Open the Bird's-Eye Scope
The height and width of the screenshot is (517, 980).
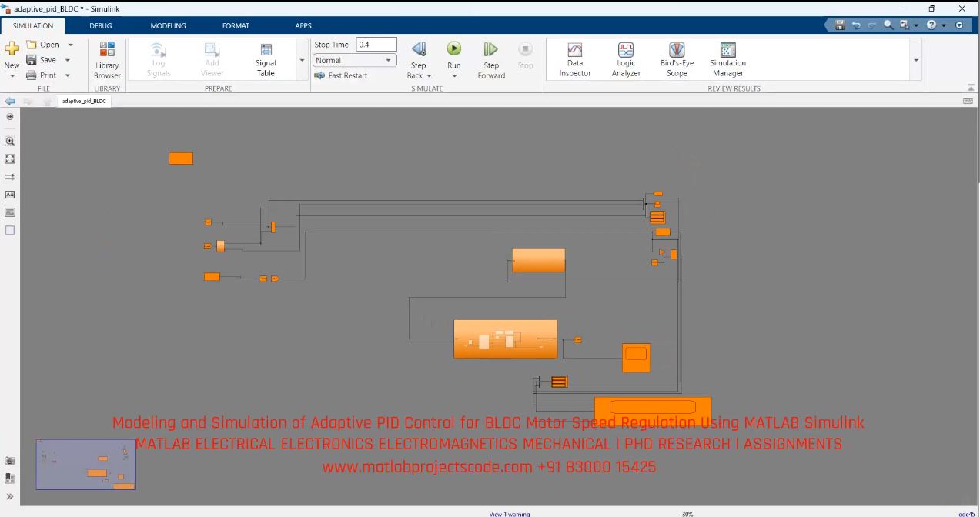click(x=676, y=58)
